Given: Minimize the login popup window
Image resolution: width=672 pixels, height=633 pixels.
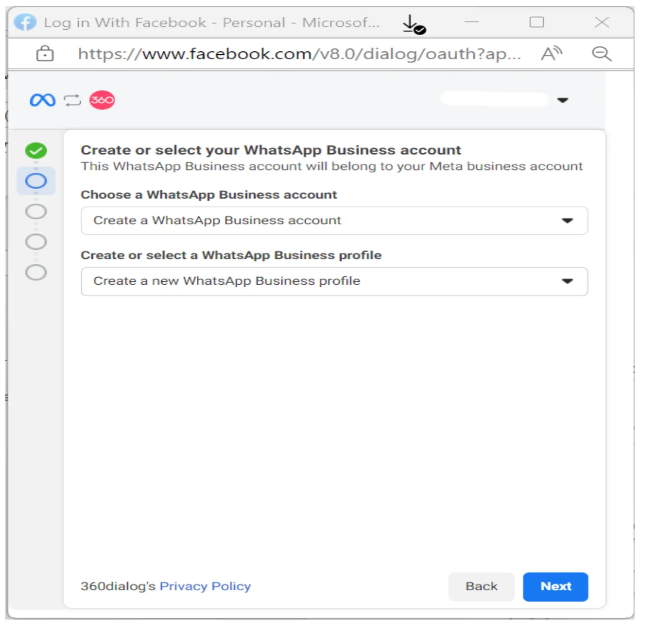Looking at the screenshot, I should pos(472,22).
